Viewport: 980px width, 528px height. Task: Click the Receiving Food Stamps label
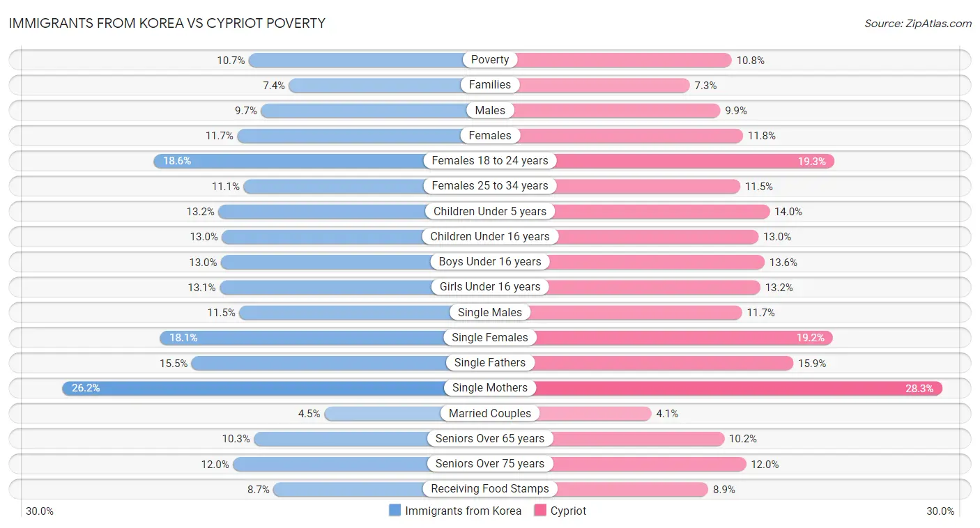(x=490, y=489)
